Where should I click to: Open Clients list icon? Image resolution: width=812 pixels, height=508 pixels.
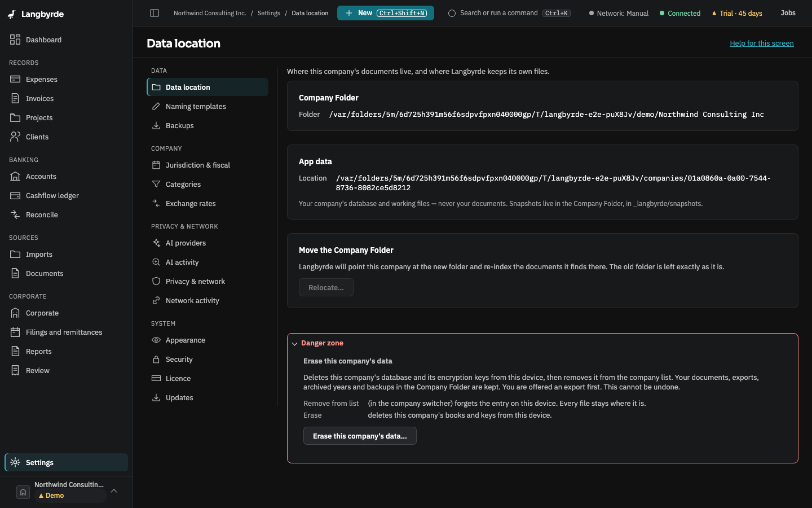click(x=15, y=137)
